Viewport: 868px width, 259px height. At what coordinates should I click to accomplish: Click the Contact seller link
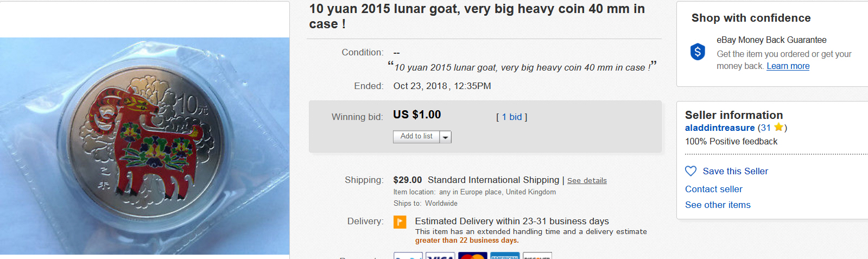point(713,189)
